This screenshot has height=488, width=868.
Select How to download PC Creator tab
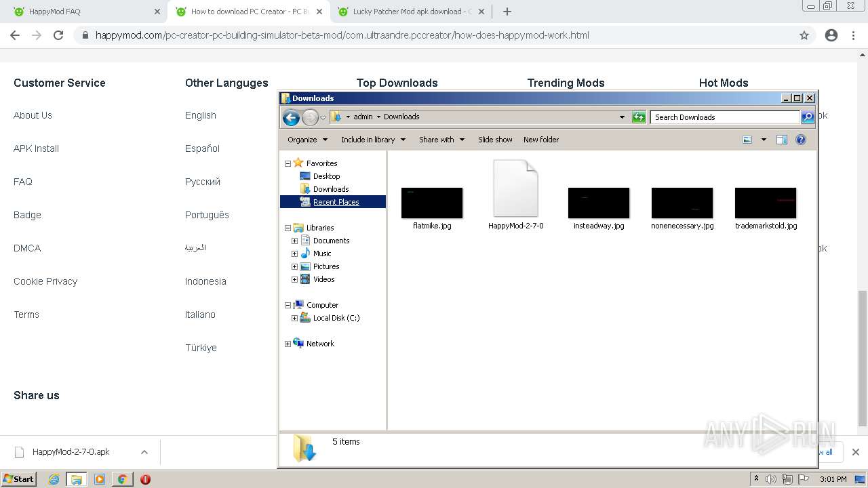tap(248, 12)
